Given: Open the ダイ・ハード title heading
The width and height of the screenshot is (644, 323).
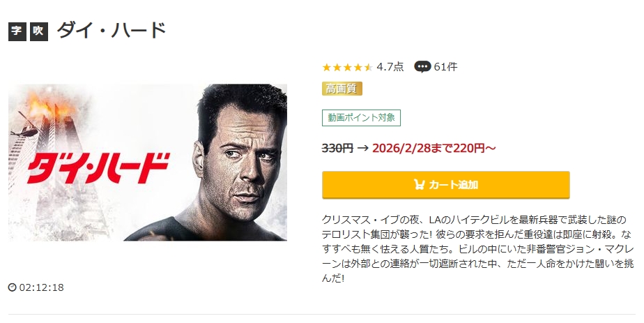Looking at the screenshot, I should pyautogui.click(x=112, y=31).
